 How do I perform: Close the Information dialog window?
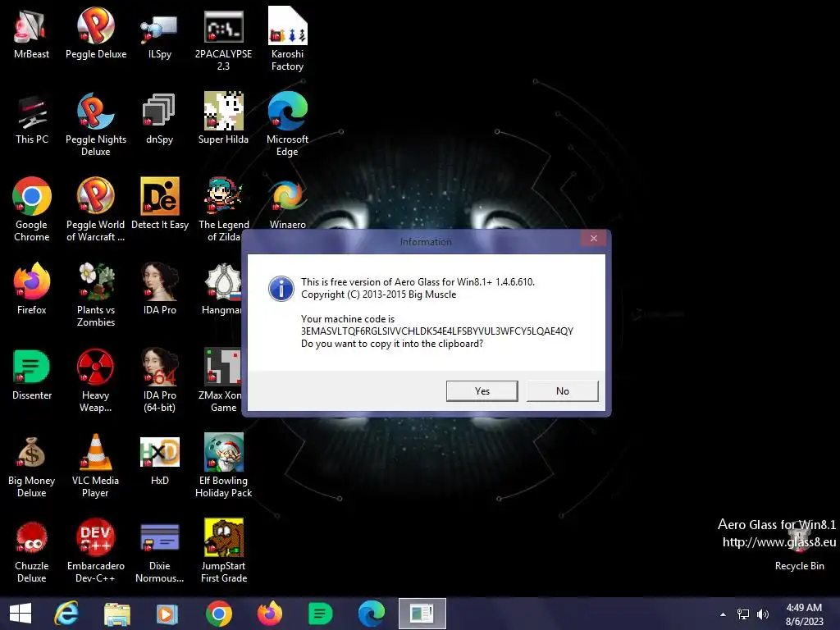pos(594,239)
